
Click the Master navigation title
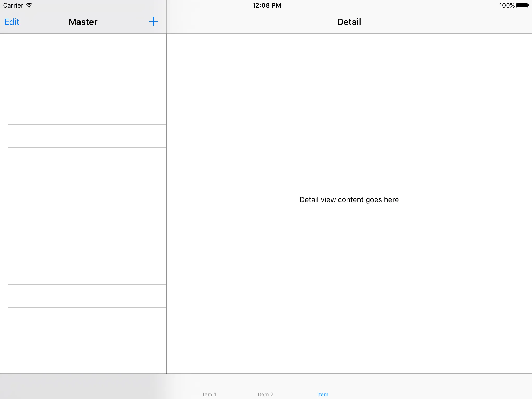(83, 22)
